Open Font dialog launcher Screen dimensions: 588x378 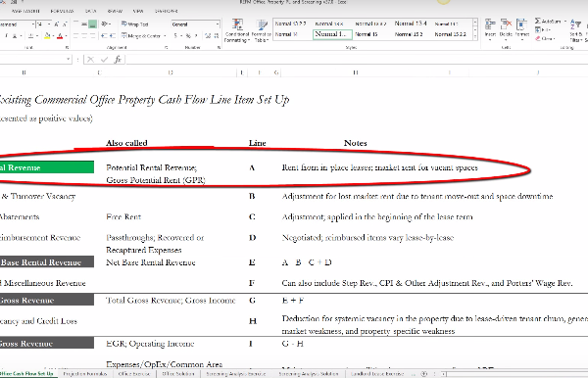(x=67, y=48)
